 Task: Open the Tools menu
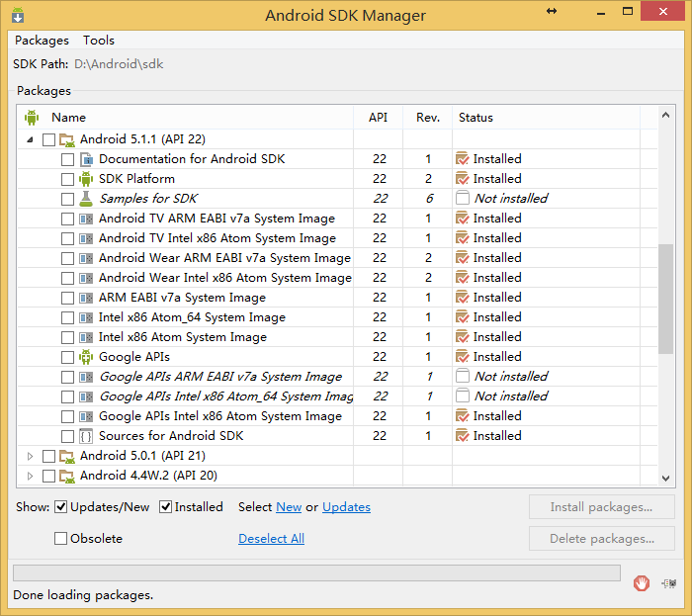pos(99,41)
